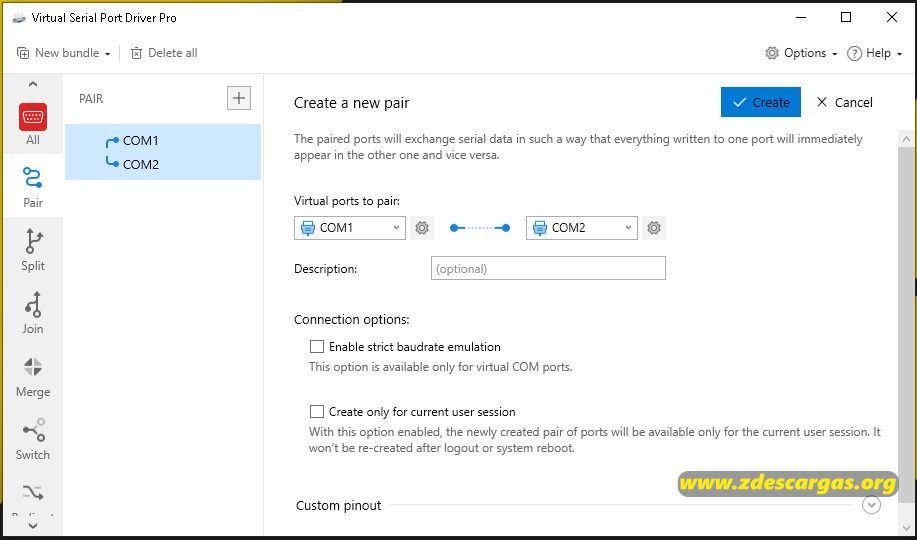The image size is (917, 540).
Task: Minimize the application window
Action: [801, 18]
